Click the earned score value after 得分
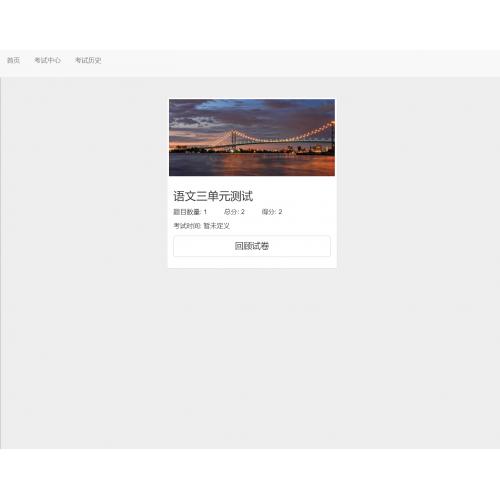The image size is (500, 500). pyautogui.click(x=280, y=212)
